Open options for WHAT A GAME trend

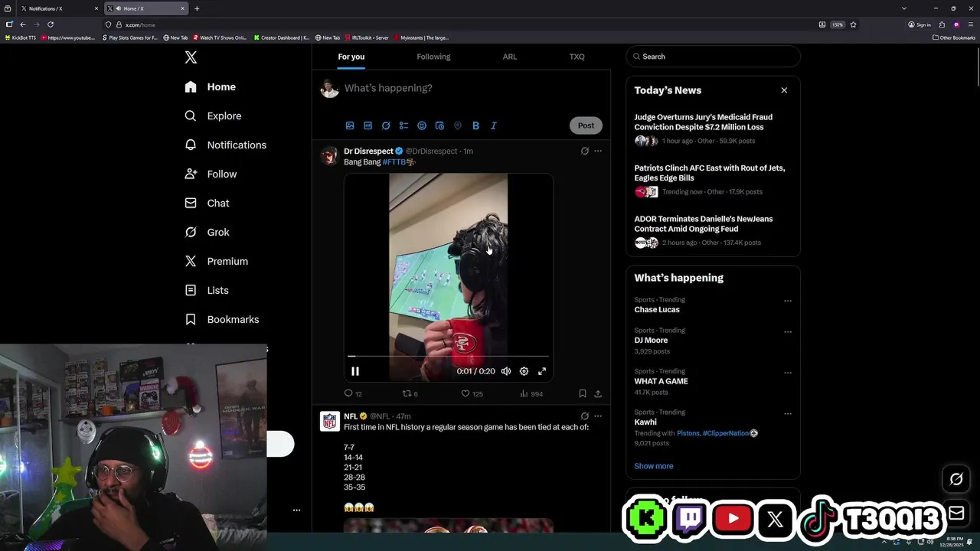788,373
